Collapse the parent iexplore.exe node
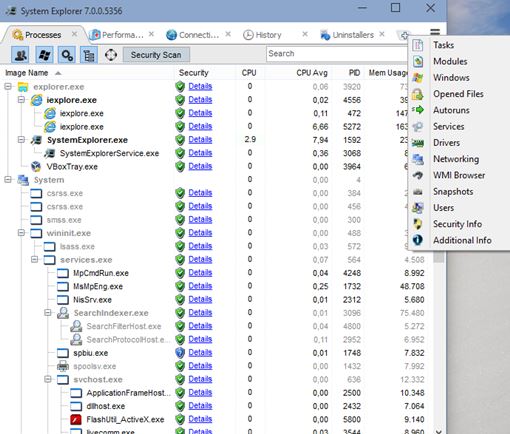The height and width of the screenshot is (434, 510). 21,100
